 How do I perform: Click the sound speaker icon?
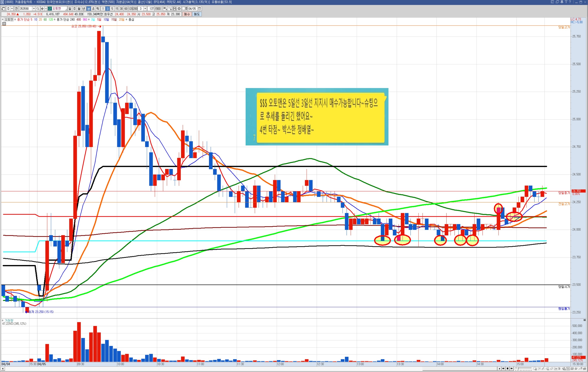coord(42,8)
